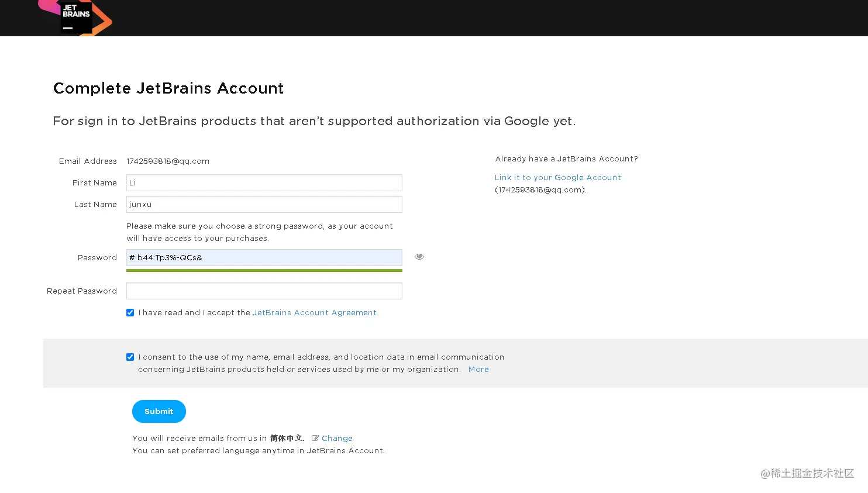Open the JetBrains Account Agreement link
Screen dimensions: 868x493
click(314, 313)
